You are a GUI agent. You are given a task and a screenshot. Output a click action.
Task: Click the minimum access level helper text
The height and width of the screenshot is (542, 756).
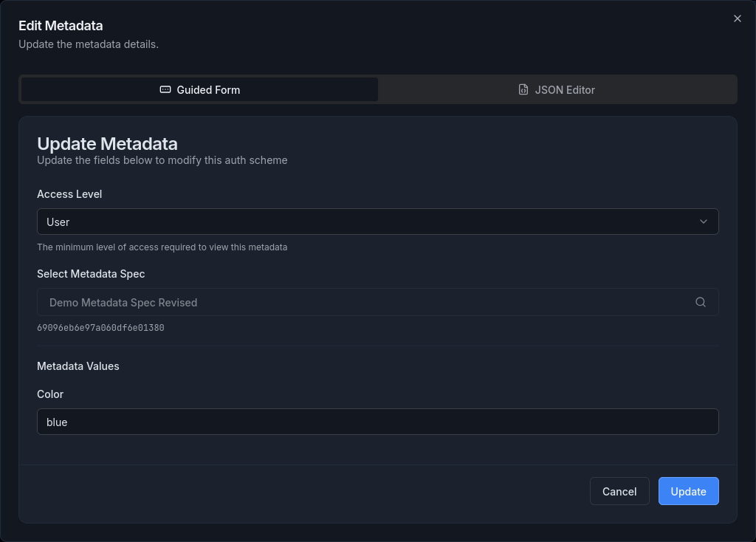[x=162, y=247]
